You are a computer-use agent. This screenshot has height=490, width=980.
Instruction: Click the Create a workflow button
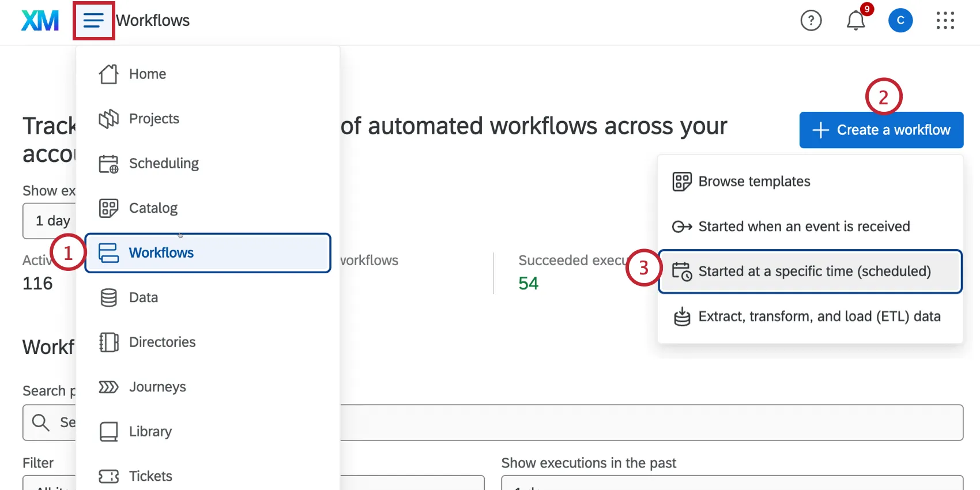click(881, 130)
